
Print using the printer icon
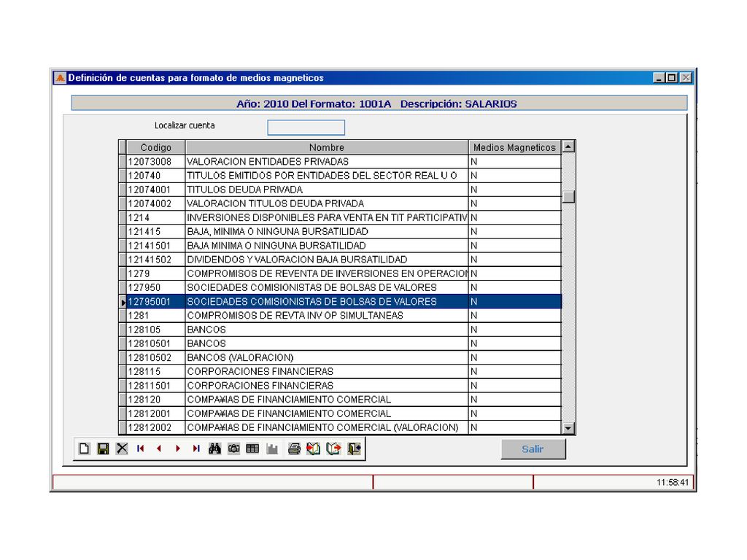(295, 448)
